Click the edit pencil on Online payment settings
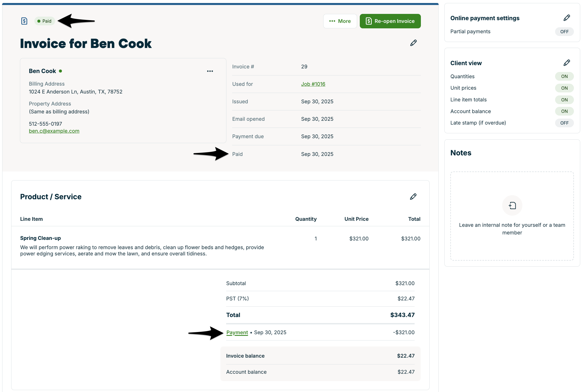 [x=566, y=17]
